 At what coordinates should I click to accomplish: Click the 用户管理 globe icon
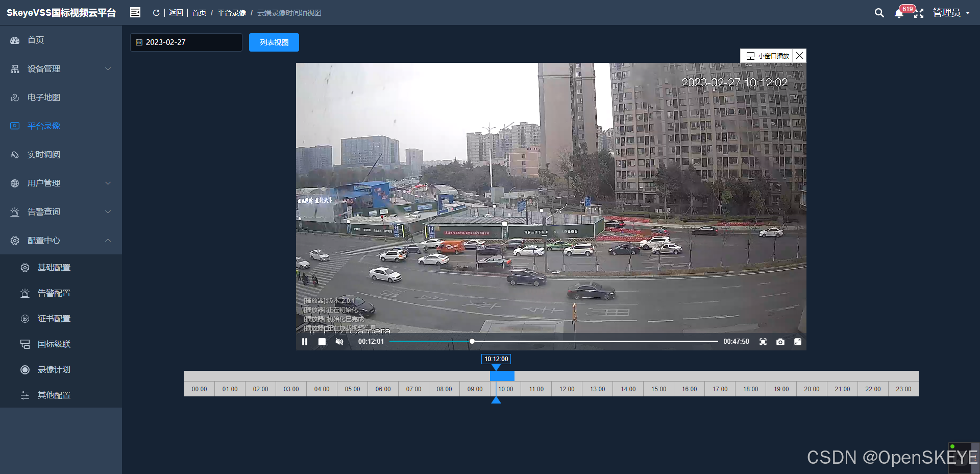coord(15,183)
